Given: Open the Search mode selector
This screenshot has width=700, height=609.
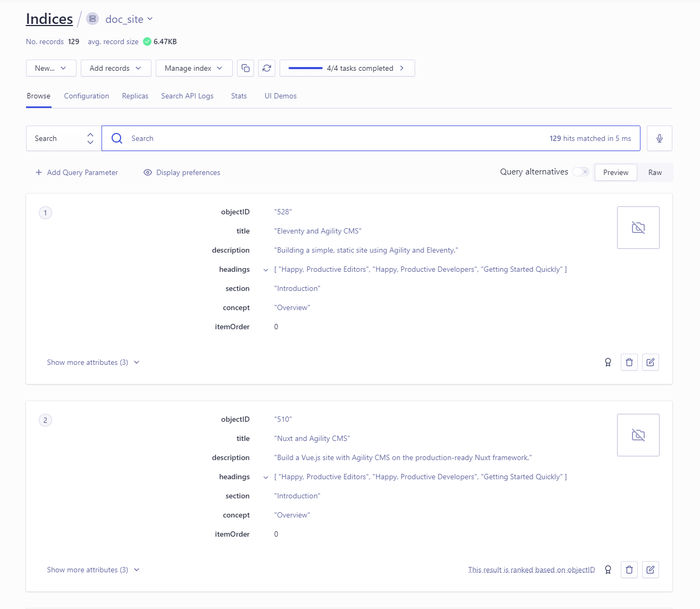Looking at the screenshot, I should click(64, 138).
